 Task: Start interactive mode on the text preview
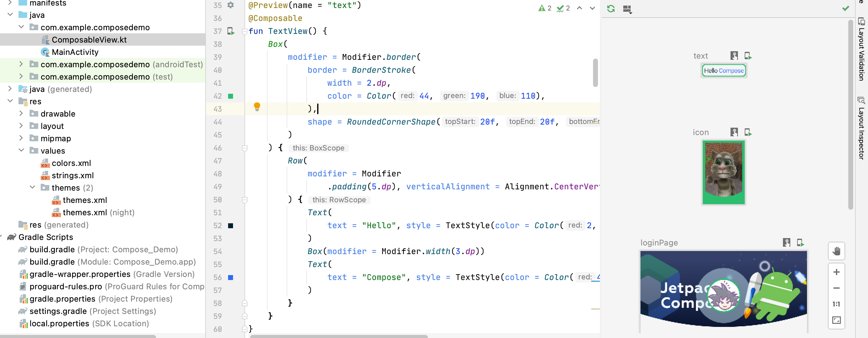734,56
